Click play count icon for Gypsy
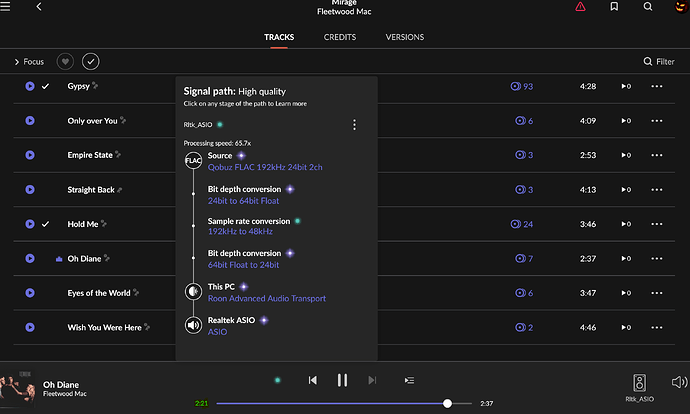690x414 pixels. click(x=515, y=86)
